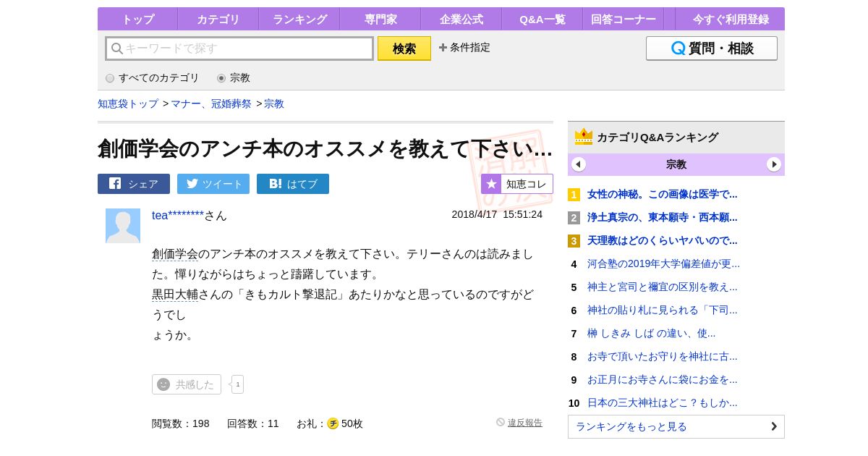The image size is (868, 456).
Task: Show next ranking category with right arrow
Action: point(774,164)
